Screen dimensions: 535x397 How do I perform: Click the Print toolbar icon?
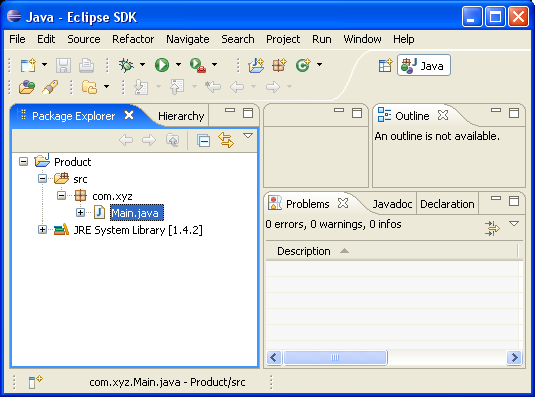coord(86,65)
